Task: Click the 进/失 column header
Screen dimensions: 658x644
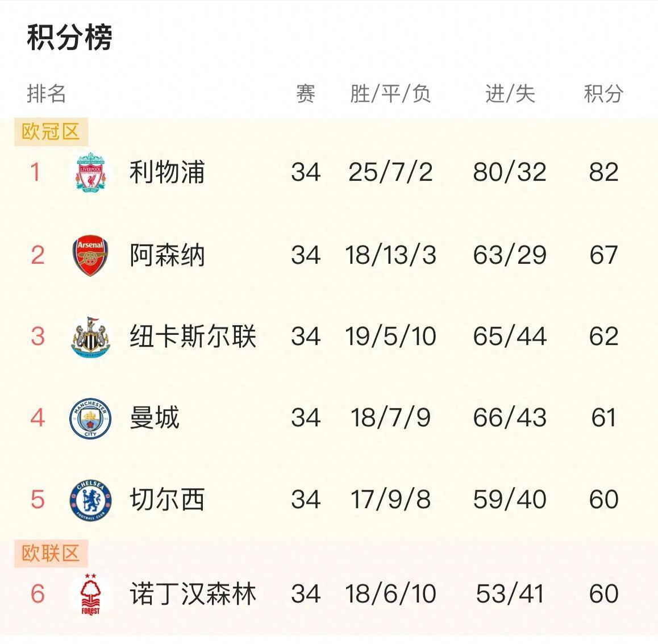Action: (x=510, y=94)
